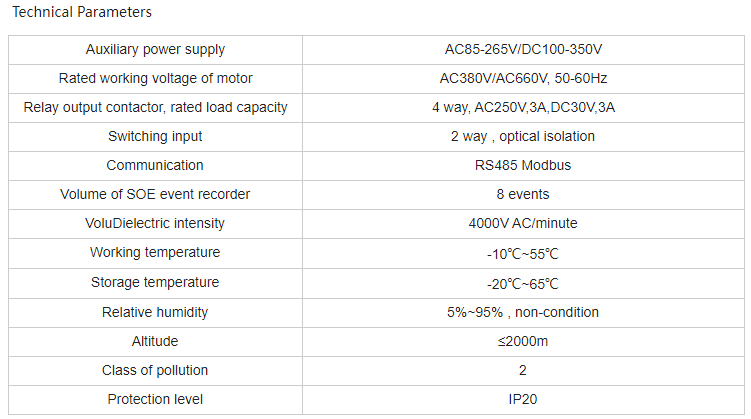The height and width of the screenshot is (419, 751).
Task: Click the ≤2000m altitude value
Action: 523,341
